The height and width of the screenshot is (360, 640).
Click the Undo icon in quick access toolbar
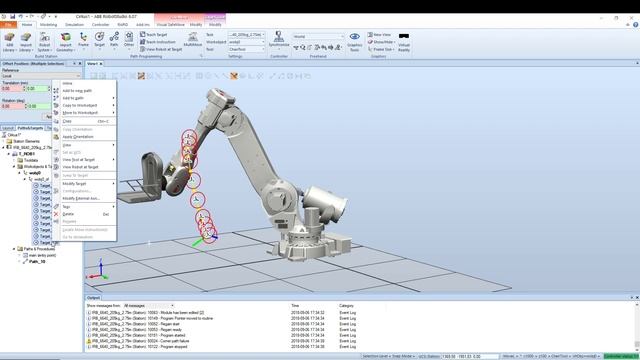(21, 17)
